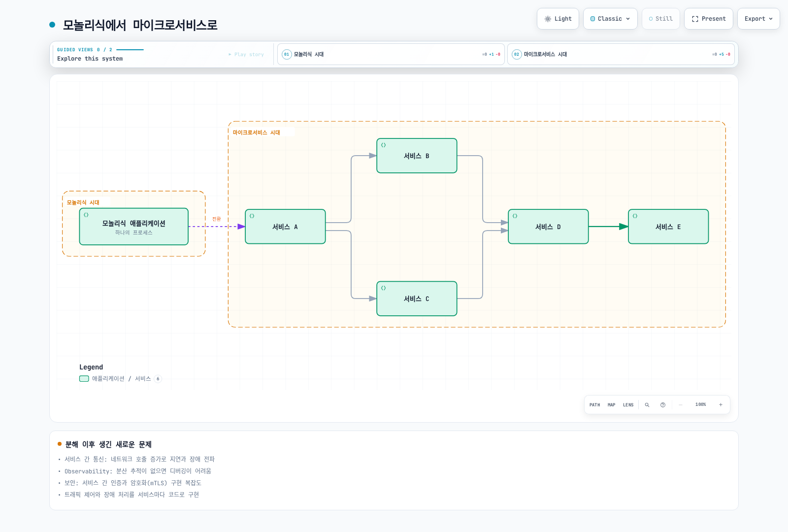The image size is (788, 532).
Task: Click the page title 모놀리식에서 마이크로서비스로
Action: click(140, 25)
